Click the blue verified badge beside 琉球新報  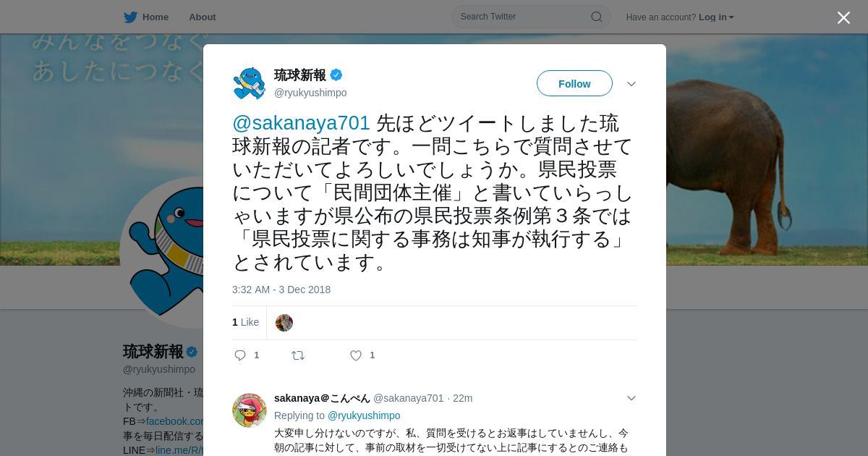(336, 75)
